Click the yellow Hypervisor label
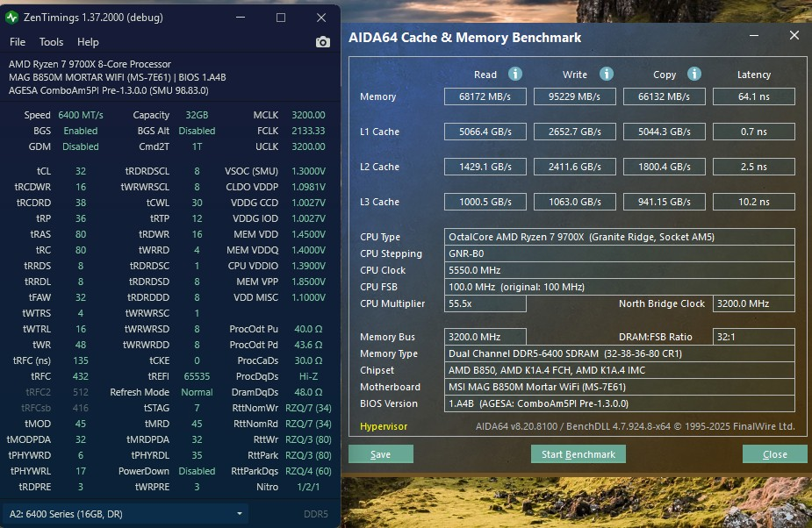Viewport: 812px width, 528px height. pos(384,426)
